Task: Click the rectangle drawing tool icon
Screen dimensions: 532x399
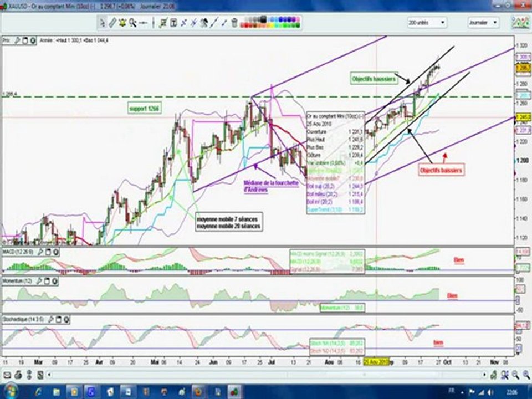Action: (x=163, y=23)
